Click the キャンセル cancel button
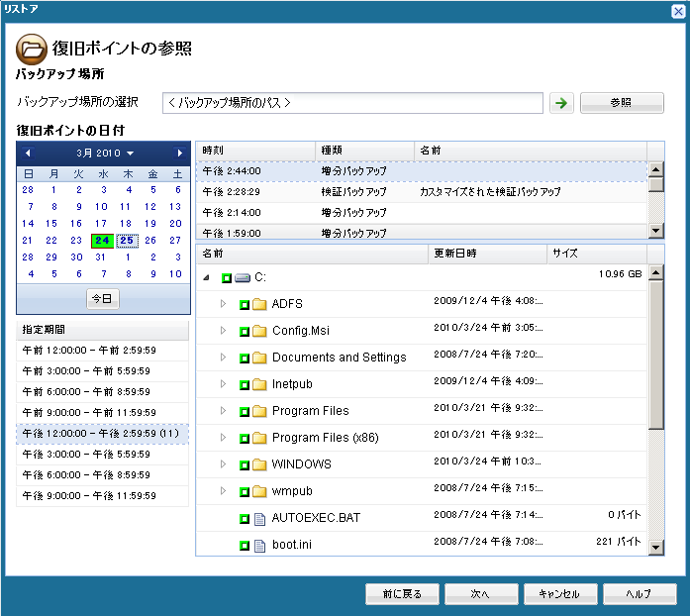690x616 pixels. 560,594
